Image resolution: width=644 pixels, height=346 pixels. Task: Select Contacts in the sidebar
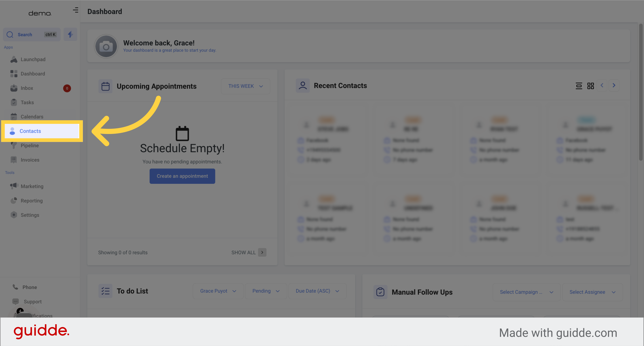[30, 131]
